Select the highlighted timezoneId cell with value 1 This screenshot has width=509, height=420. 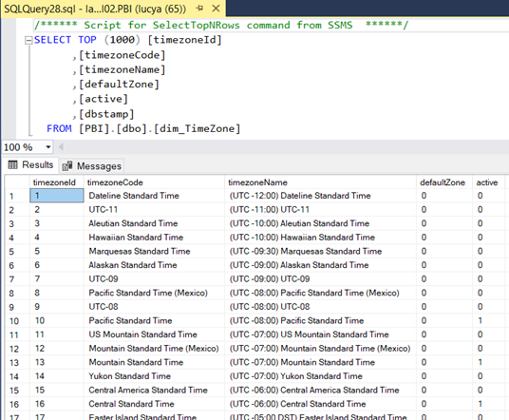point(57,196)
